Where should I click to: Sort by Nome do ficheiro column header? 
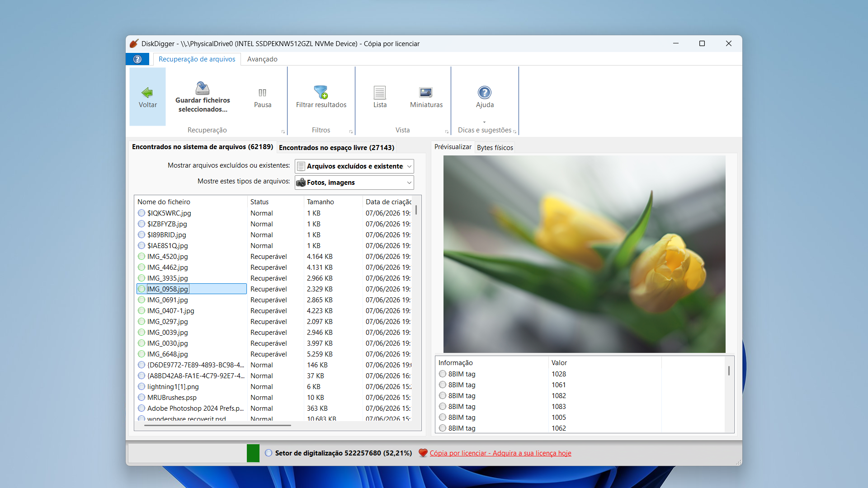coord(191,202)
